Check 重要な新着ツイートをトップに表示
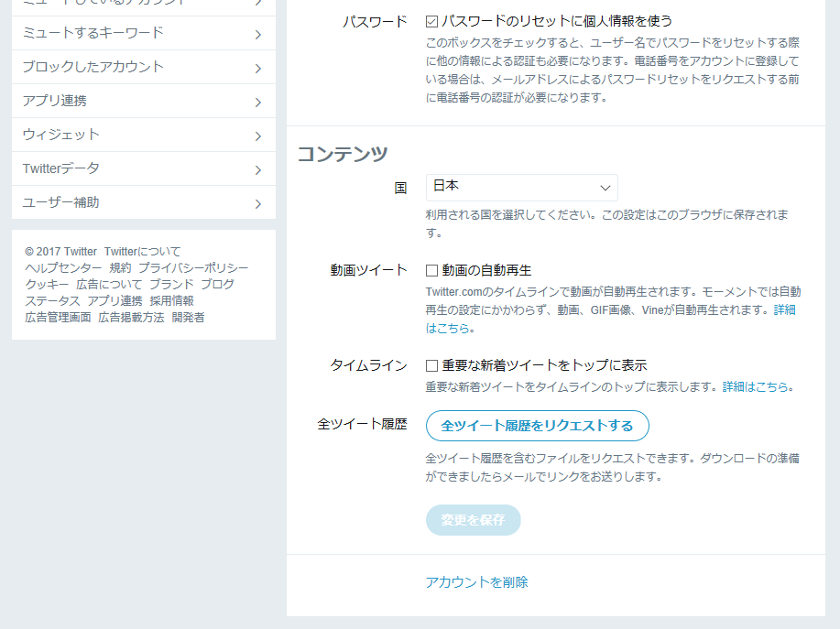840x629 pixels. click(x=431, y=363)
